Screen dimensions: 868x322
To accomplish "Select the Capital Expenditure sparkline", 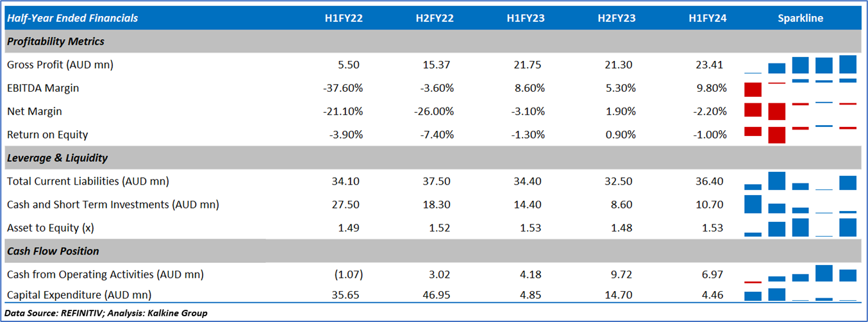I will pos(801,294).
